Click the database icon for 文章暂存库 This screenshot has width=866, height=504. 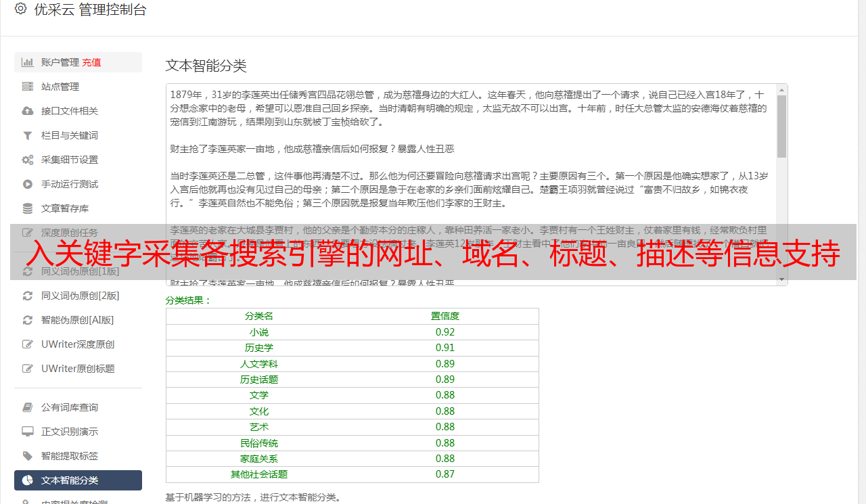point(28,208)
